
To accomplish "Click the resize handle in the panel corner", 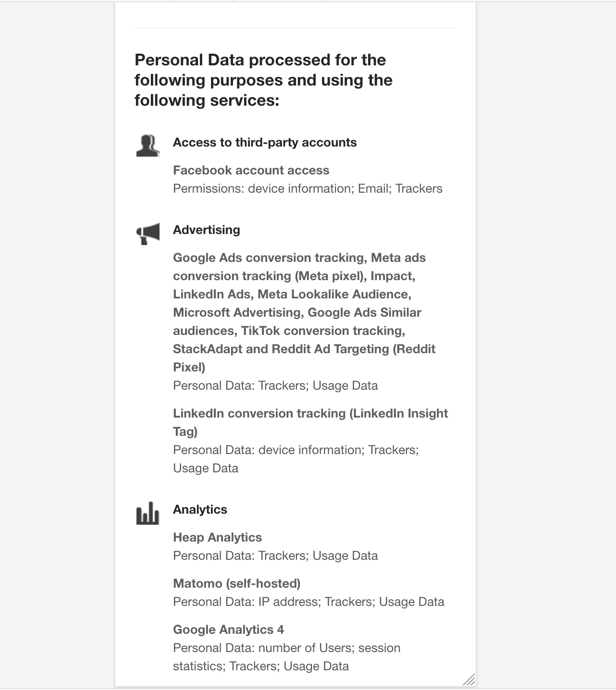I will [x=468, y=679].
